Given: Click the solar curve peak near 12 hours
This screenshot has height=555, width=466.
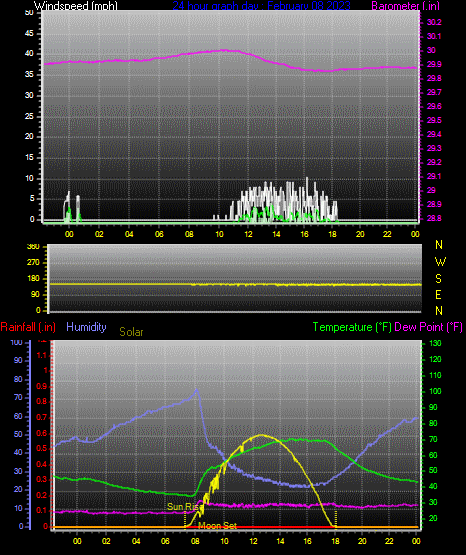Looking at the screenshot, I should click(x=261, y=435).
